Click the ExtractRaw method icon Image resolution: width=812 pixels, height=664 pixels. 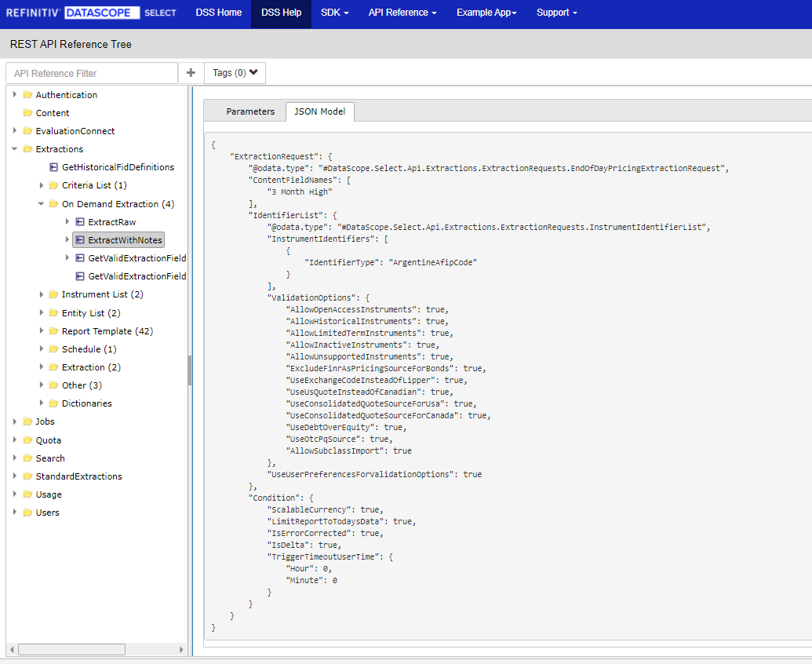[x=80, y=222]
